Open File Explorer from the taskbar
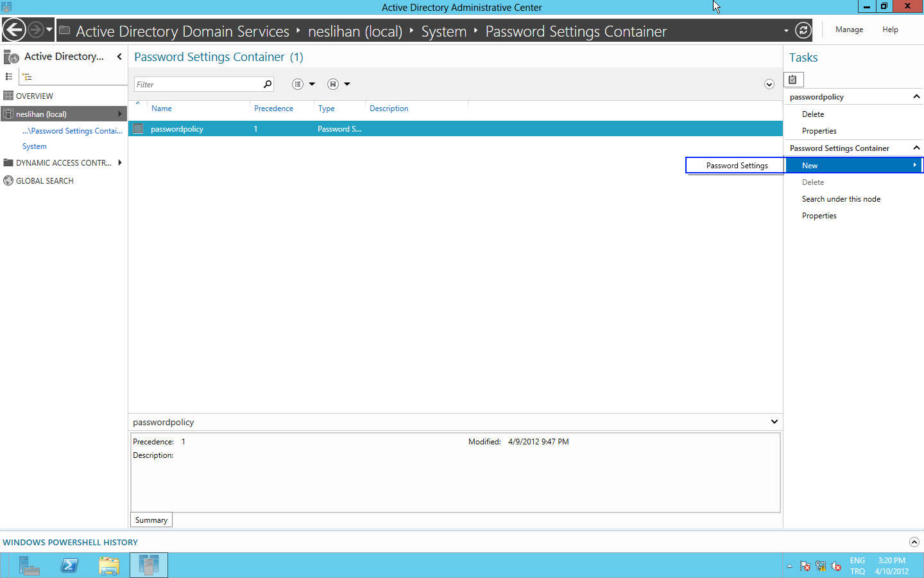924x578 pixels. click(x=109, y=565)
